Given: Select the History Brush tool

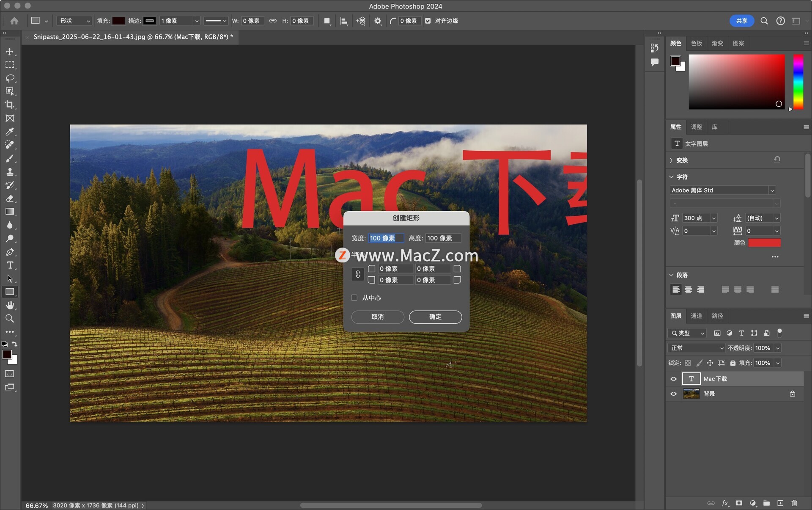Looking at the screenshot, I should [x=9, y=185].
